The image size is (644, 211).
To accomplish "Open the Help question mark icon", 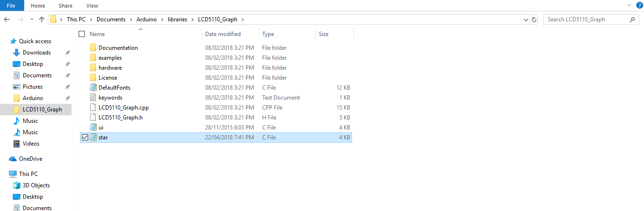I will 640,5.
